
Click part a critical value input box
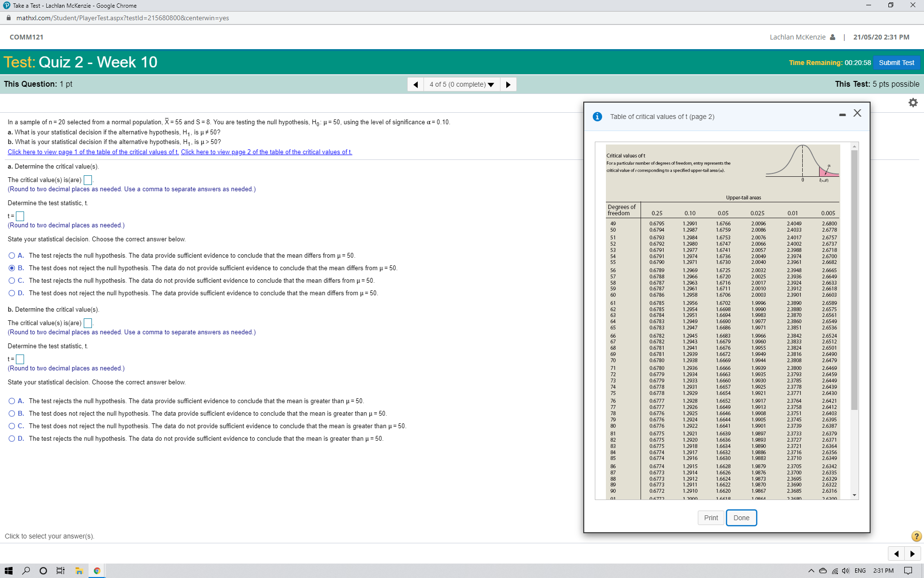(x=88, y=180)
